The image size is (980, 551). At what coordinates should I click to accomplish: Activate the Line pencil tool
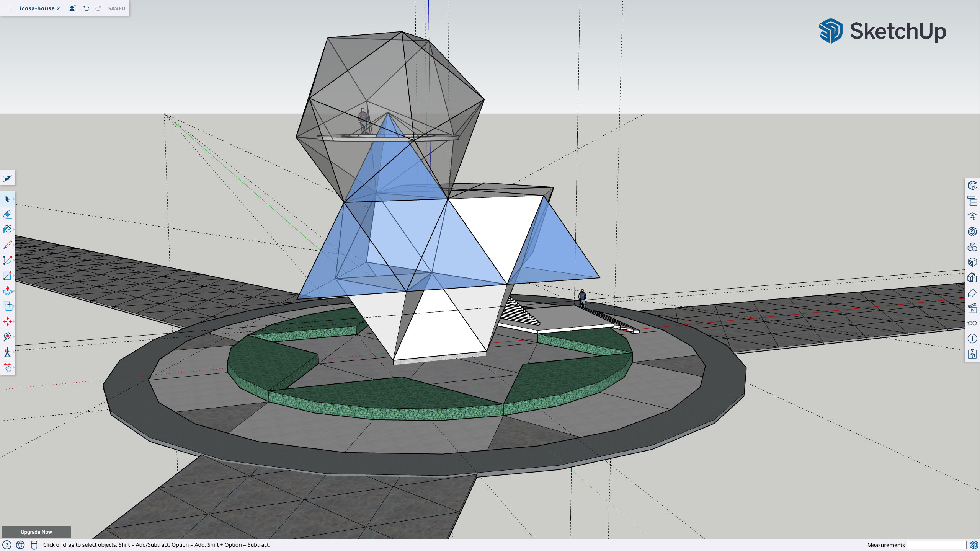pyautogui.click(x=7, y=245)
